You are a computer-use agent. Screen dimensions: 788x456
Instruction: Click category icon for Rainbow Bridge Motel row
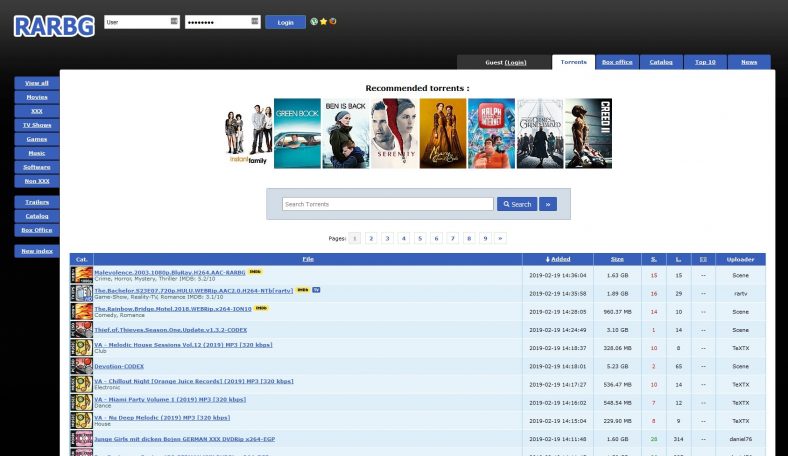[x=81, y=311]
